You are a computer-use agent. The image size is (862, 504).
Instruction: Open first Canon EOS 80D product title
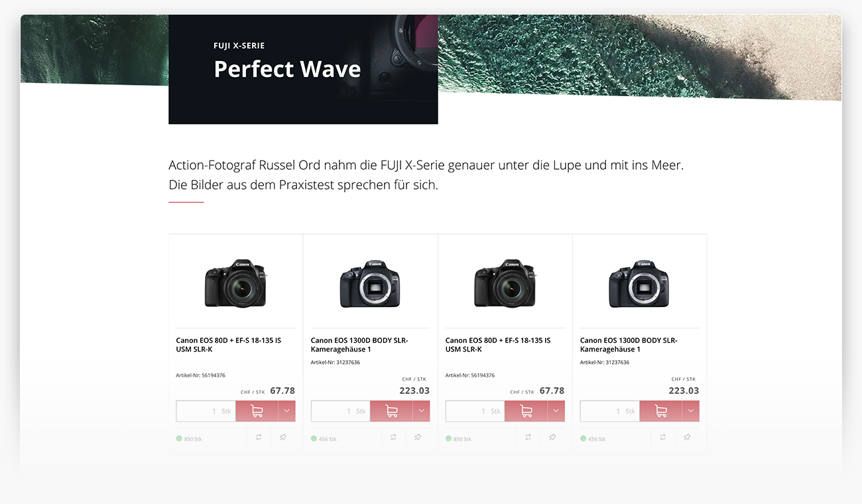click(x=228, y=345)
